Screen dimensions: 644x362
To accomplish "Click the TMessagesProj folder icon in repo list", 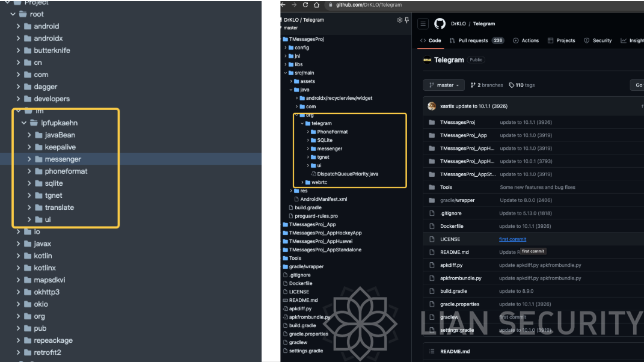I will (x=432, y=123).
